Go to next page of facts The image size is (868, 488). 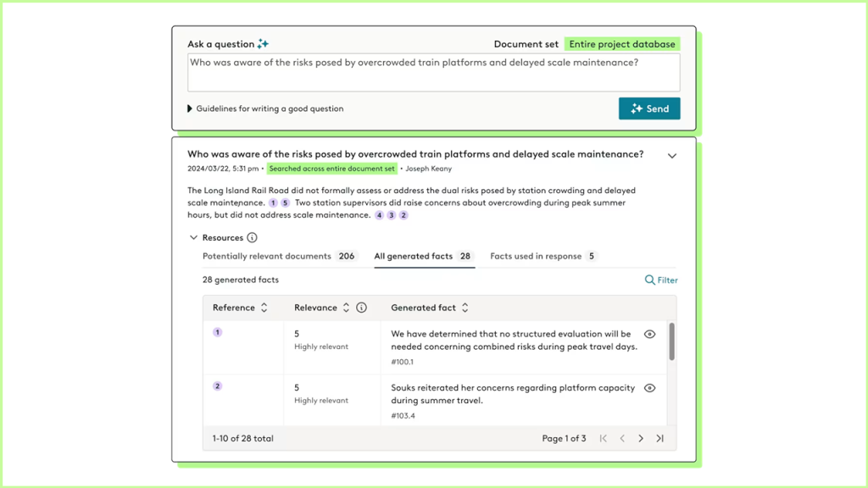(641, 438)
